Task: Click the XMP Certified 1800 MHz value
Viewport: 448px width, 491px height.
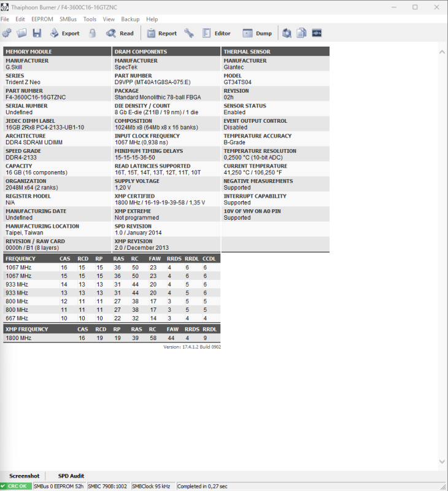Action: point(160,203)
